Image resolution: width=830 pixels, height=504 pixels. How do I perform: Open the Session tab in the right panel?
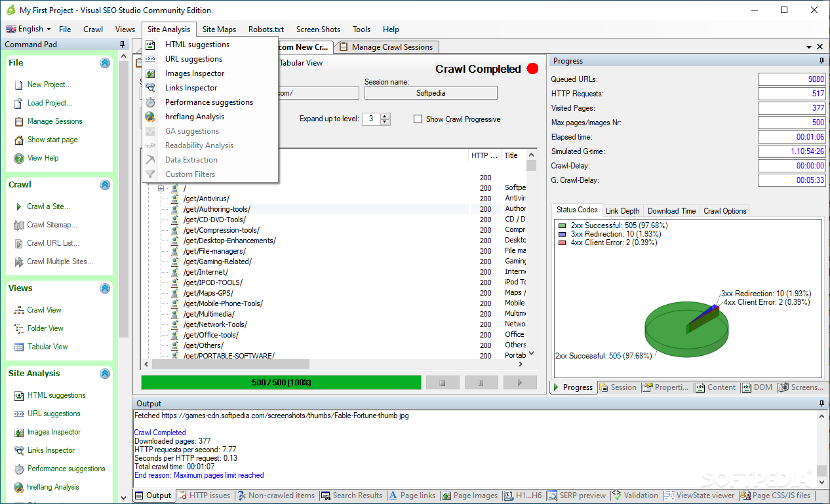[x=617, y=387]
